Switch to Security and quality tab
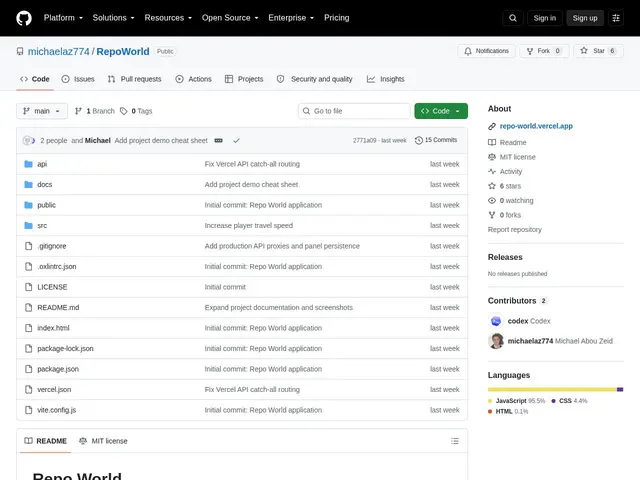640x480 pixels. pos(315,79)
